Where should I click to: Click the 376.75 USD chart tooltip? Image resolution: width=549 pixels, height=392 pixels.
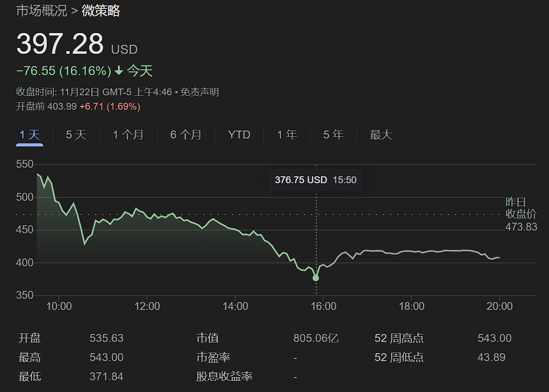(316, 180)
